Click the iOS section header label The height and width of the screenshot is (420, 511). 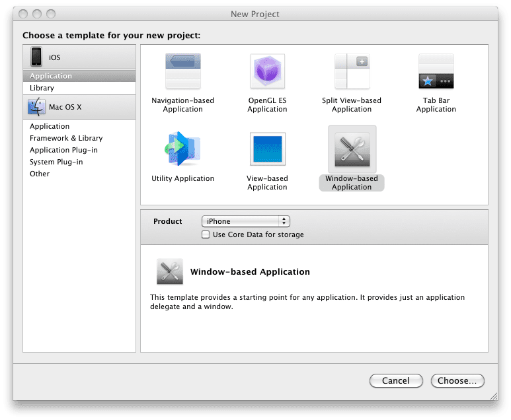tap(54, 57)
